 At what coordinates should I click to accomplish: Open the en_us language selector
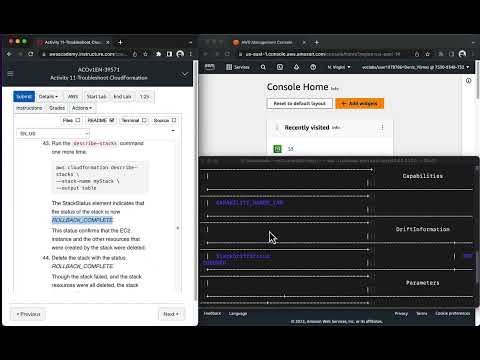tap(53, 133)
